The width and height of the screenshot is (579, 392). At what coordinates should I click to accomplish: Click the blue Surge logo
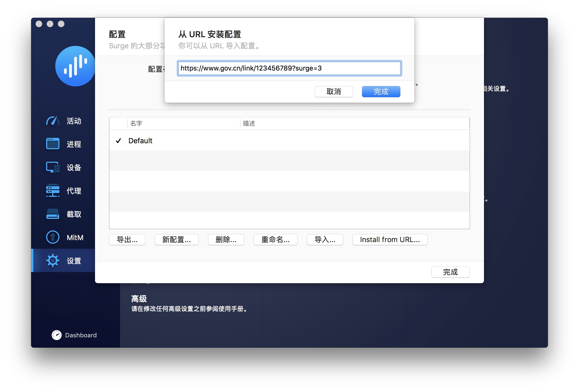(x=75, y=66)
